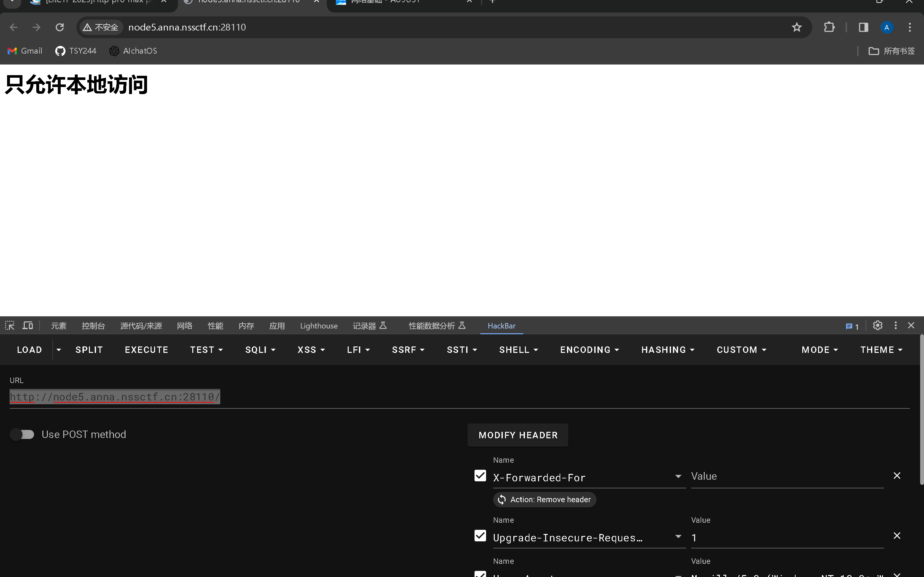Open the extensions puzzle icon
The width and height of the screenshot is (924, 577).
829,27
